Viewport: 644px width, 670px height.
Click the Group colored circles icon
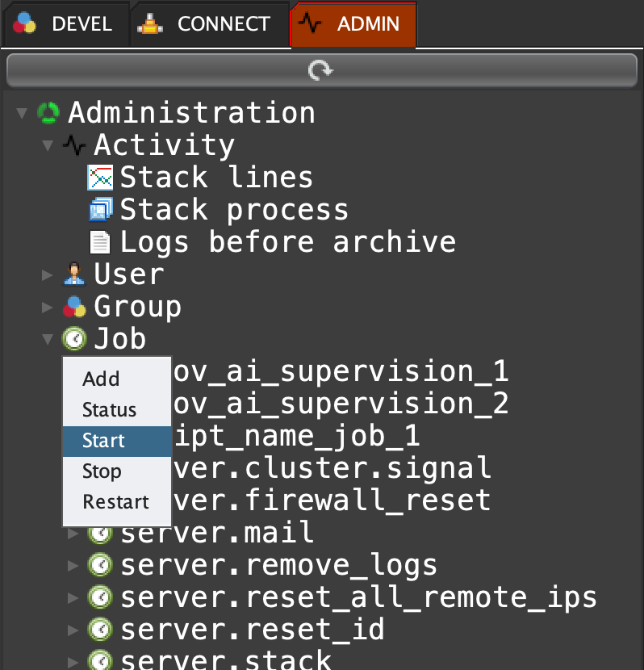click(74, 307)
